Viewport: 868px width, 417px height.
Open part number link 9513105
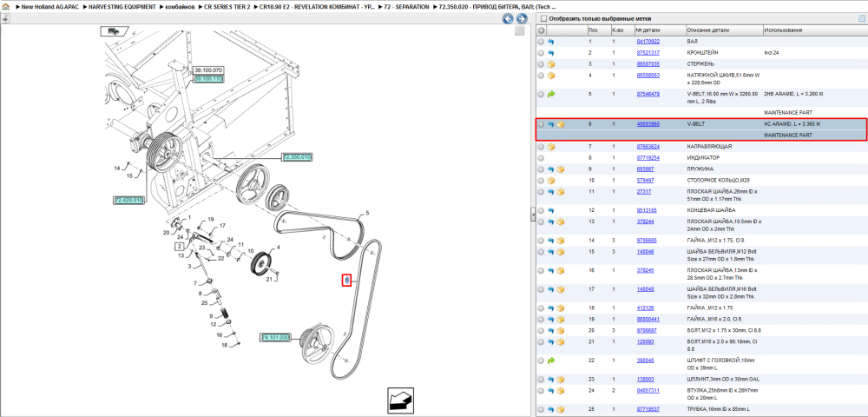646,210
